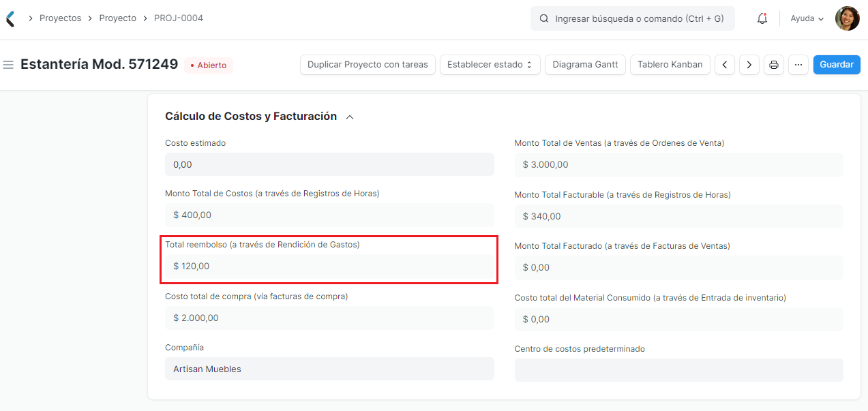Viewport: 868px width, 411px height.
Task: Navigate to the next project record
Action: (749, 65)
